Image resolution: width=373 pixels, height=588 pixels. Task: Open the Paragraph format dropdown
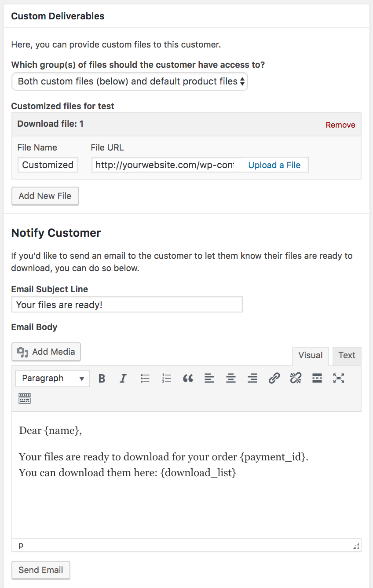click(52, 379)
